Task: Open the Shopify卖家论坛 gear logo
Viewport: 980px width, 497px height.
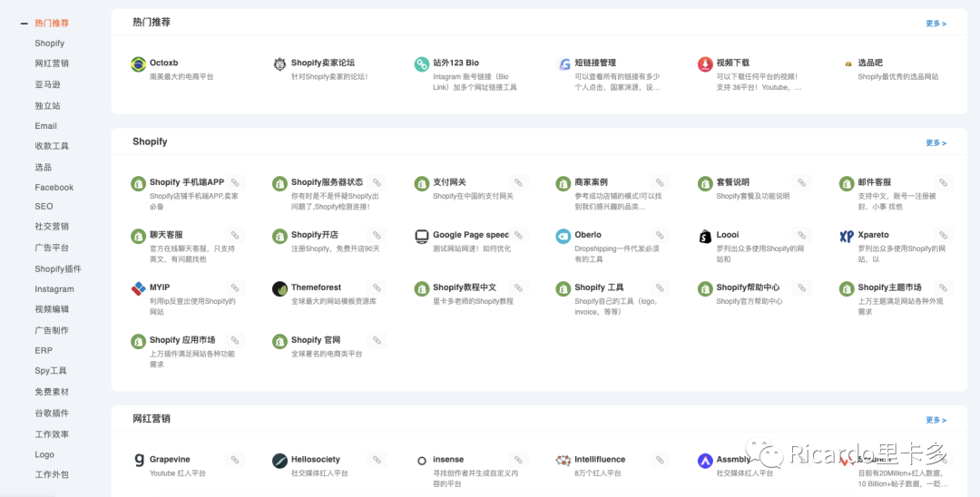Action: point(280,64)
